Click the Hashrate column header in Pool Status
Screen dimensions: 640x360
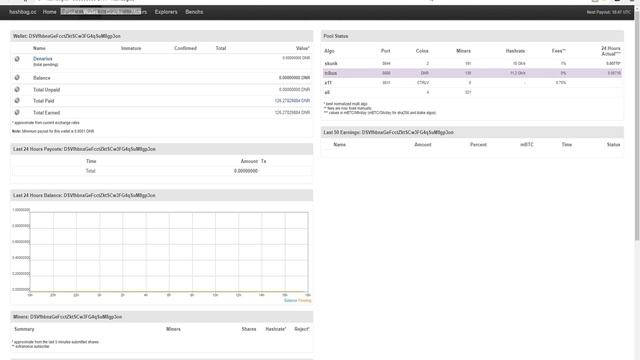(515, 51)
